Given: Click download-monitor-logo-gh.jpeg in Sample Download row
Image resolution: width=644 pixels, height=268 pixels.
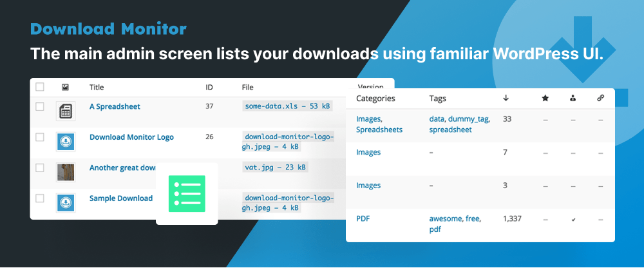Looking at the screenshot, I should tap(288, 203).
